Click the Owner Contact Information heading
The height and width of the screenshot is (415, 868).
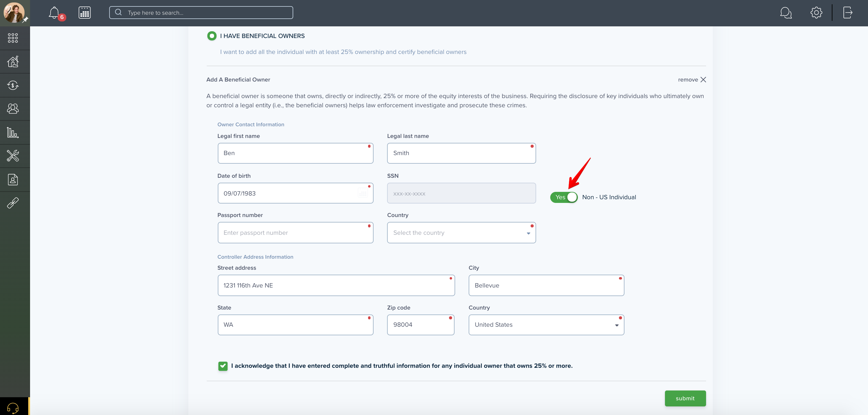(x=251, y=125)
